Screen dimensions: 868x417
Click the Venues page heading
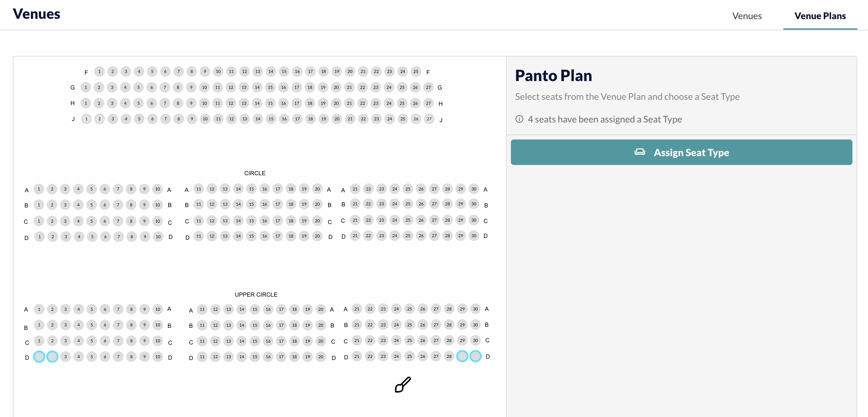[36, 14]
